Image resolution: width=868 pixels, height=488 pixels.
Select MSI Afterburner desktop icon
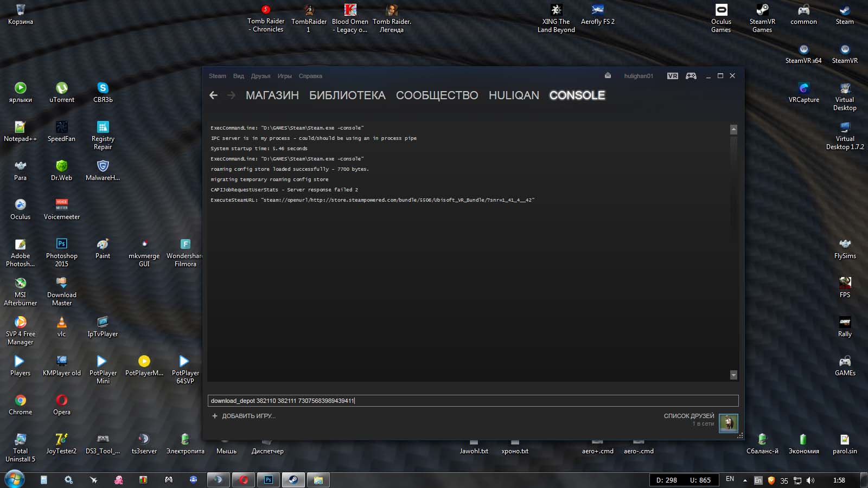click(21, 291)
